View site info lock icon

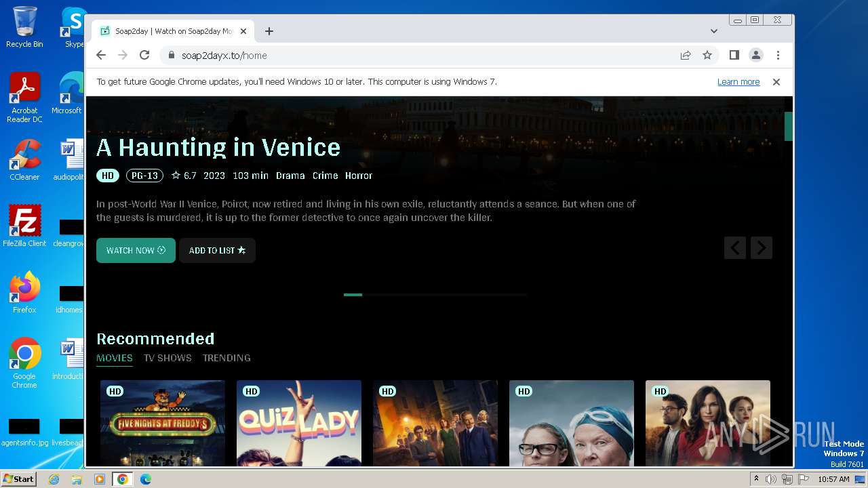tap(171, 56)
